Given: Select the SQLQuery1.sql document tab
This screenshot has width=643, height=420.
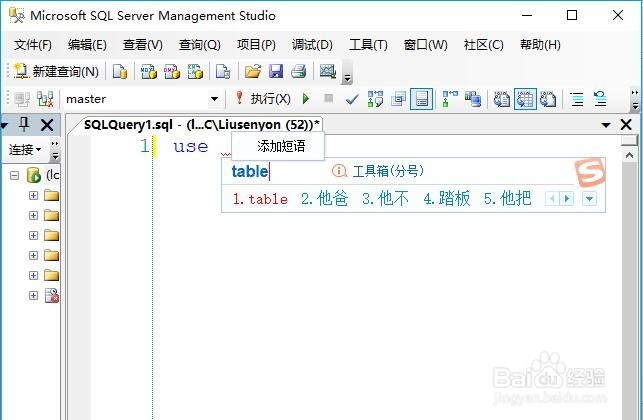Looking at the screenshot, I should [201, 124].
